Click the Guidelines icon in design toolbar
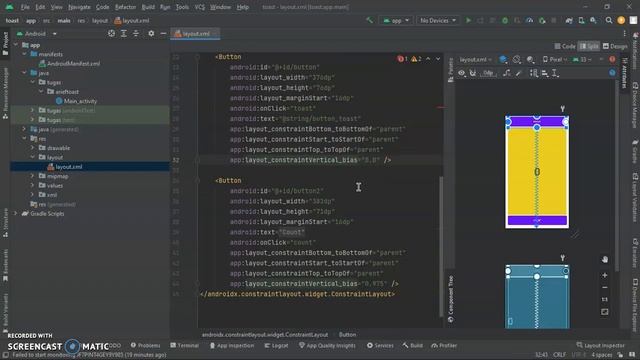 tap(555, 73)
